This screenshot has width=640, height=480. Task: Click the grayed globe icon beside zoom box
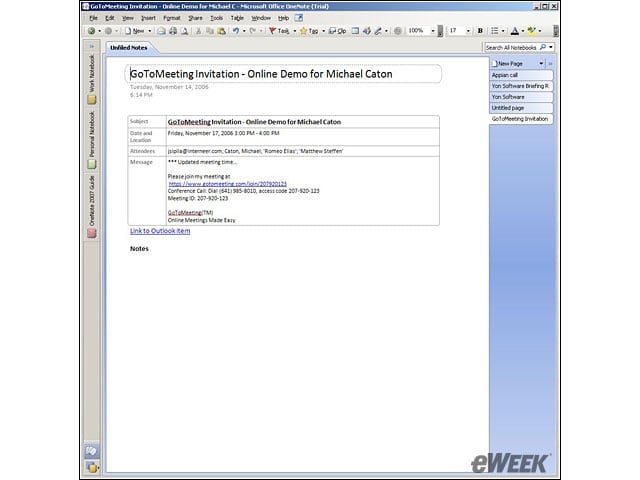(x=398, y=31)
